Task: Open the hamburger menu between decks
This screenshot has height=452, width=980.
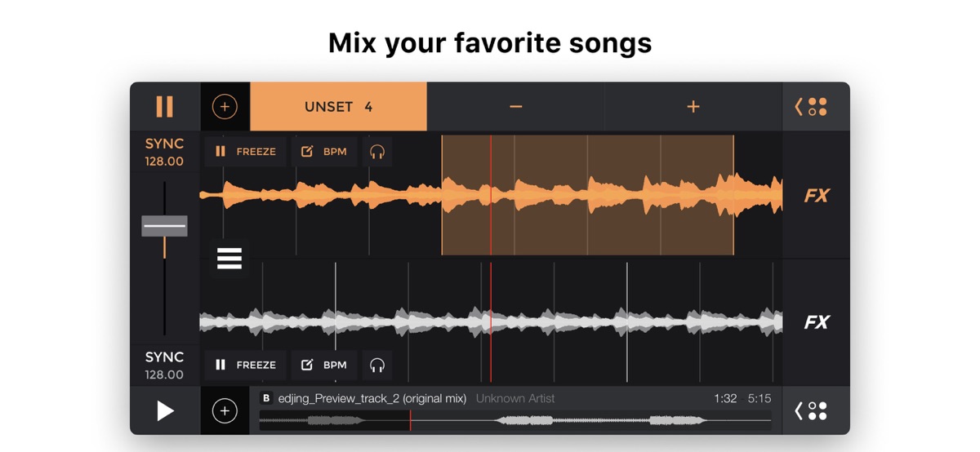Action: pos(229,258)
